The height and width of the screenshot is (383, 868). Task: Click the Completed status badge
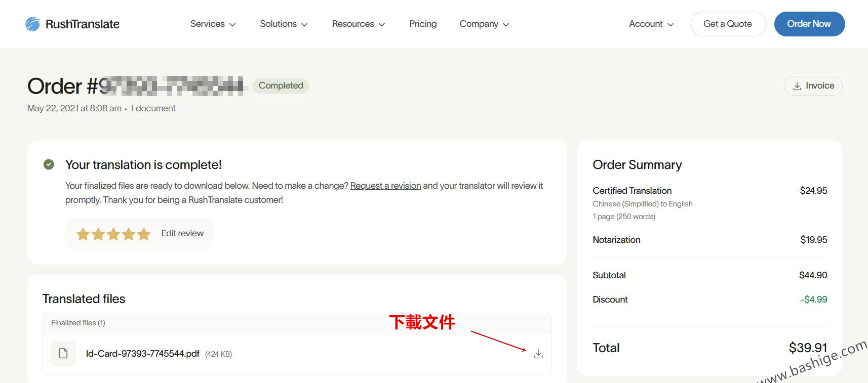[x=281, y=86]
